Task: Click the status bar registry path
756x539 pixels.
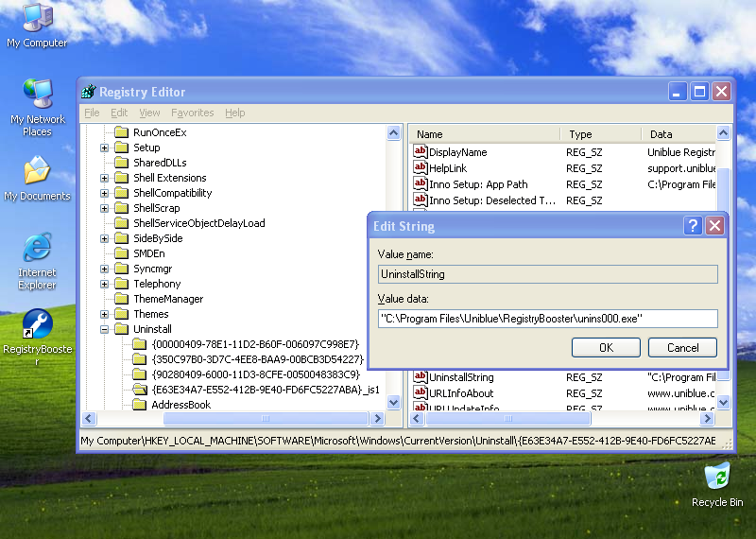Action: 398,441
